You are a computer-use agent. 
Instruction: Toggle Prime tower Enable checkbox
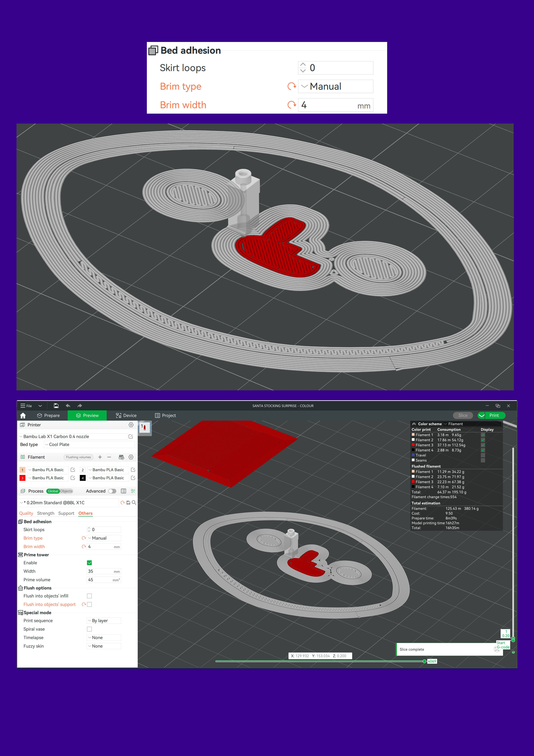pos(89,563)
